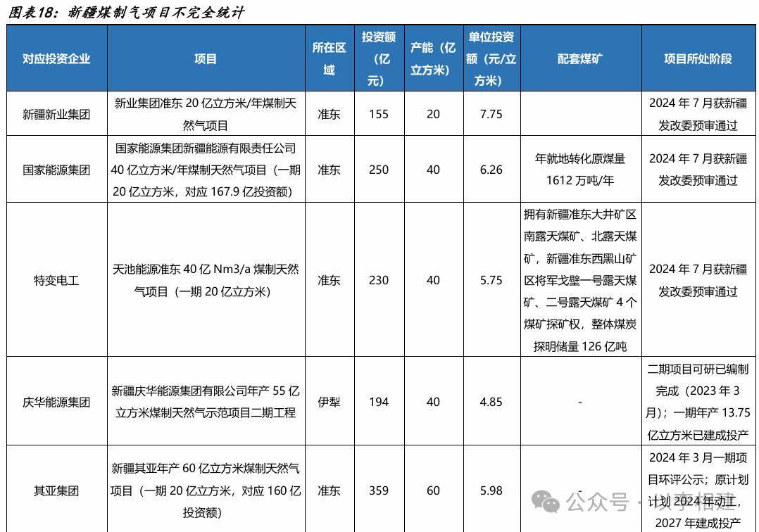The height and width of the screenshot is (532, 759).
Task: Select capacity value 60
Action: point(433,491)
